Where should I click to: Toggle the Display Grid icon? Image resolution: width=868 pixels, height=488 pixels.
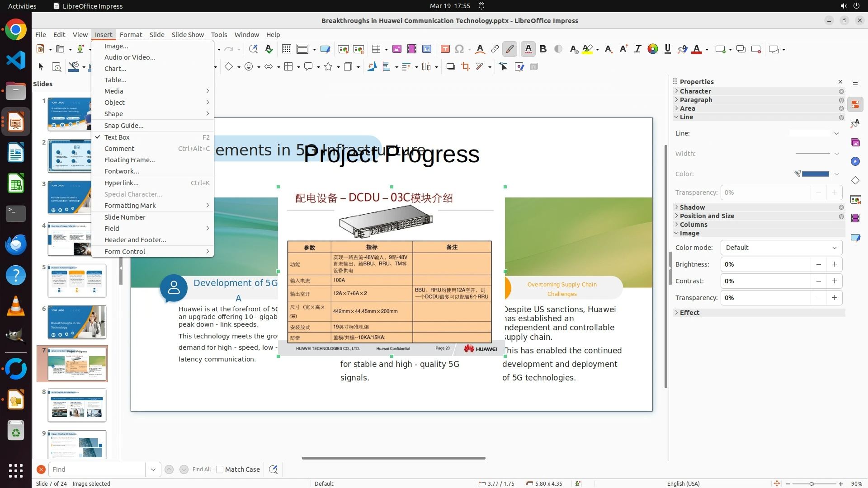coord(286,49)
